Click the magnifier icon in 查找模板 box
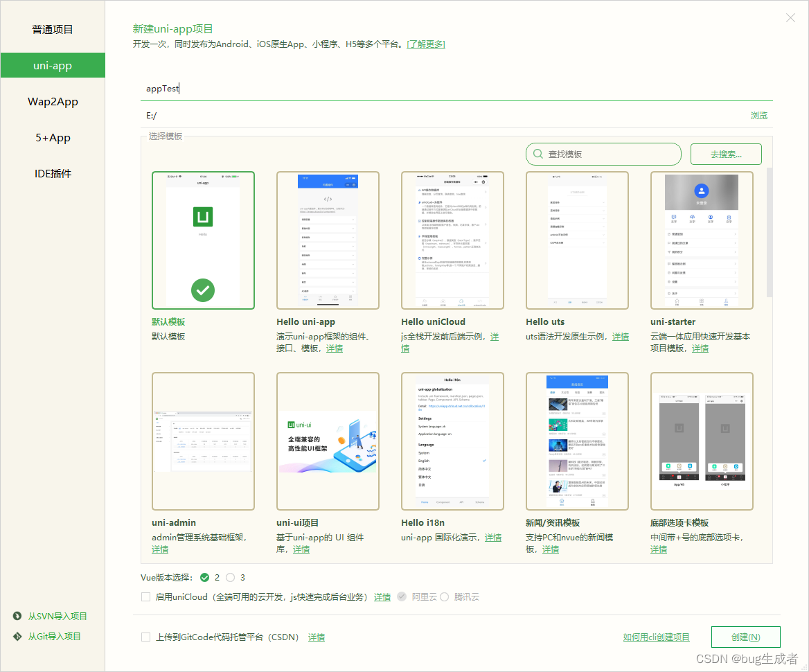 (537, 154)
